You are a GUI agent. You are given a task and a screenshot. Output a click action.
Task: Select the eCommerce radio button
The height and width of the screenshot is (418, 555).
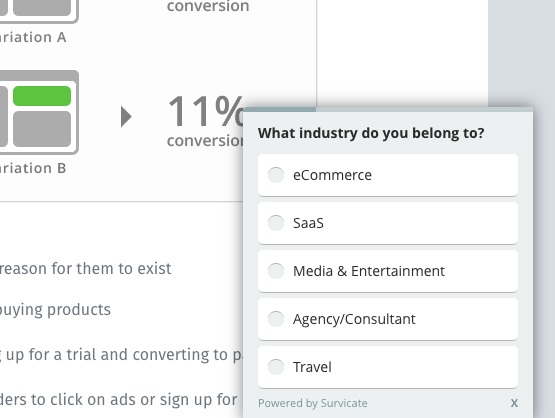(x=276, y=175)
